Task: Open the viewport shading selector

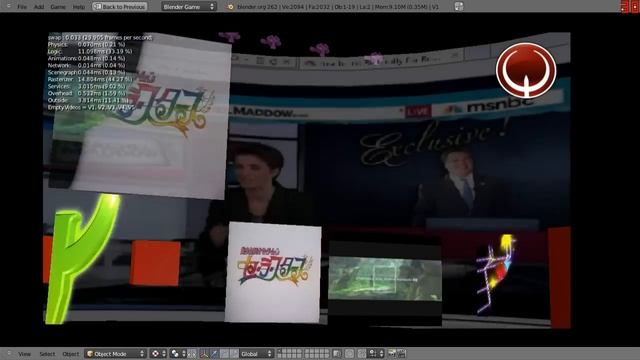Action: click(158, 354)
